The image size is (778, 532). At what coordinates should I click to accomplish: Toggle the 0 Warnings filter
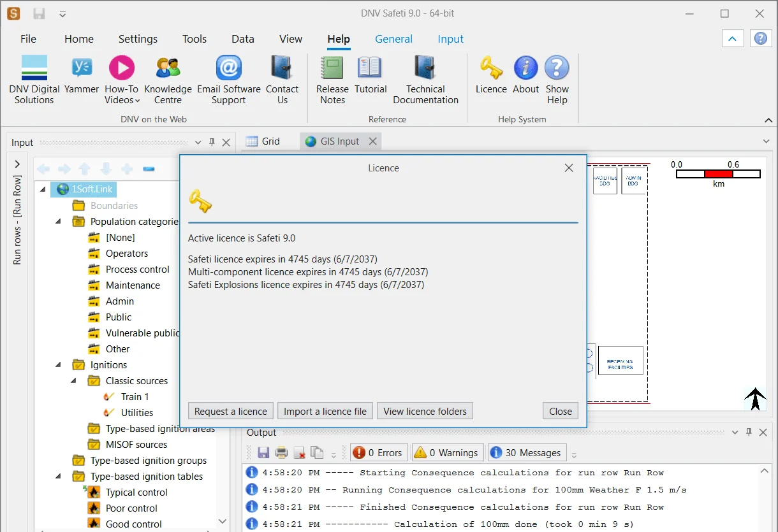tap(448, 453)
